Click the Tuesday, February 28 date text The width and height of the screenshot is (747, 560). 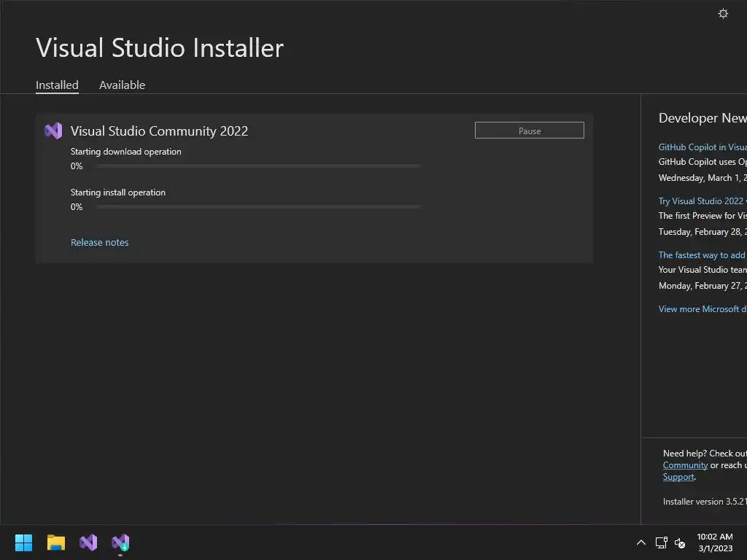tap(703, 232)
